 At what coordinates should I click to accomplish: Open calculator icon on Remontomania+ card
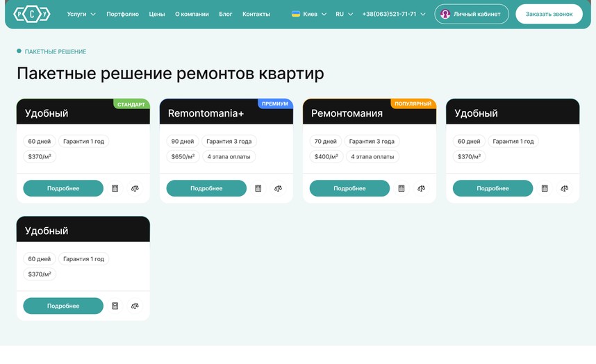[258, 188]
